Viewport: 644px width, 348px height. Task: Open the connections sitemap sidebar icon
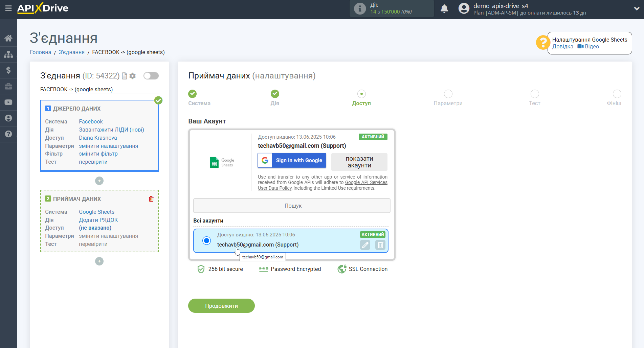(x=8, y=54)
